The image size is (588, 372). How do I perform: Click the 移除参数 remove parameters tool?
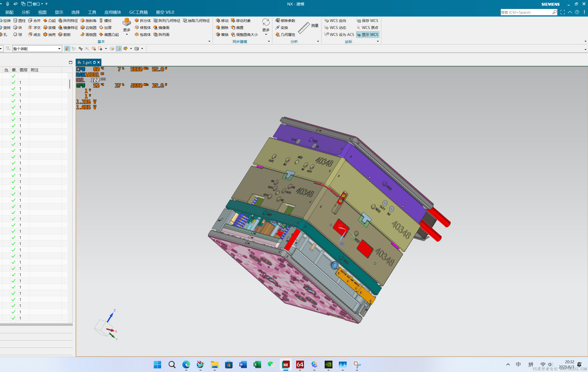[285, 21]
